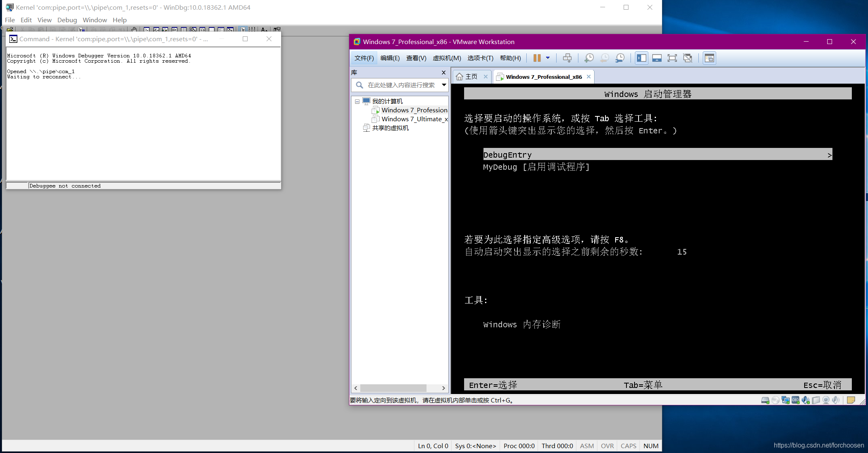Click the MyDebug boot entry in VM
868x453 pixels.
click(x=536, y=167)
